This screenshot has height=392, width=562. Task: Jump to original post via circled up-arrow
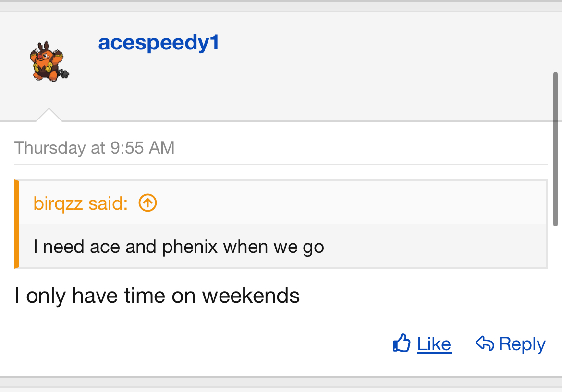tap(147, 203)
